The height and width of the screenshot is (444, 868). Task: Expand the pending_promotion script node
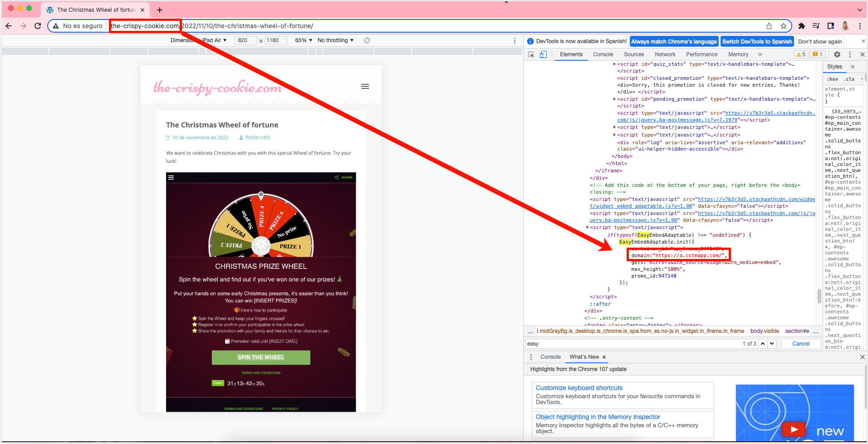click(614, 99)
